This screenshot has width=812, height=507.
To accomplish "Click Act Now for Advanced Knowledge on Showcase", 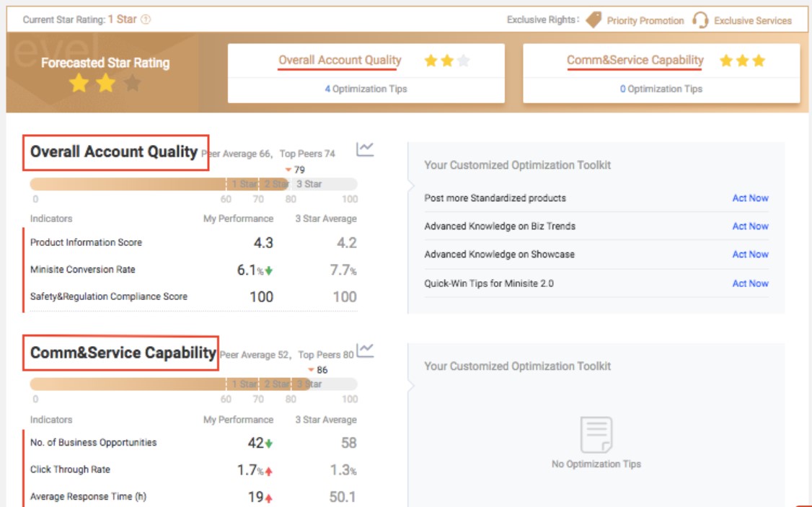I will click(x=750, y=255).
